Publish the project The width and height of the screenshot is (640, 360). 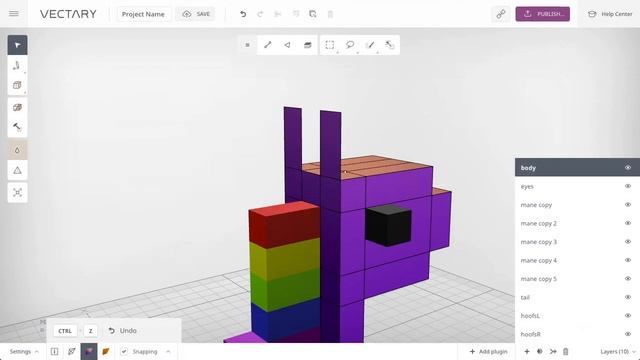[x=542, y=14]
